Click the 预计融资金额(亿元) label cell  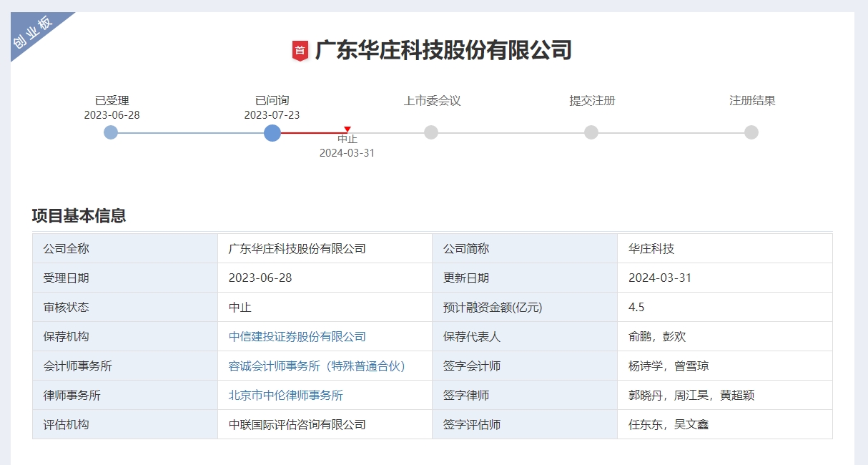tap(525, 307)
